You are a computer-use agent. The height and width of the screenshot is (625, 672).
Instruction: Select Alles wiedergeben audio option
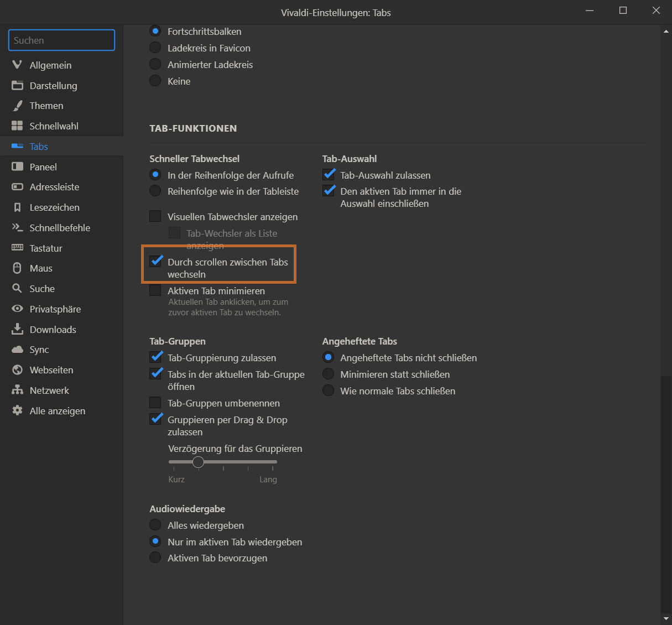click(155, 525)
